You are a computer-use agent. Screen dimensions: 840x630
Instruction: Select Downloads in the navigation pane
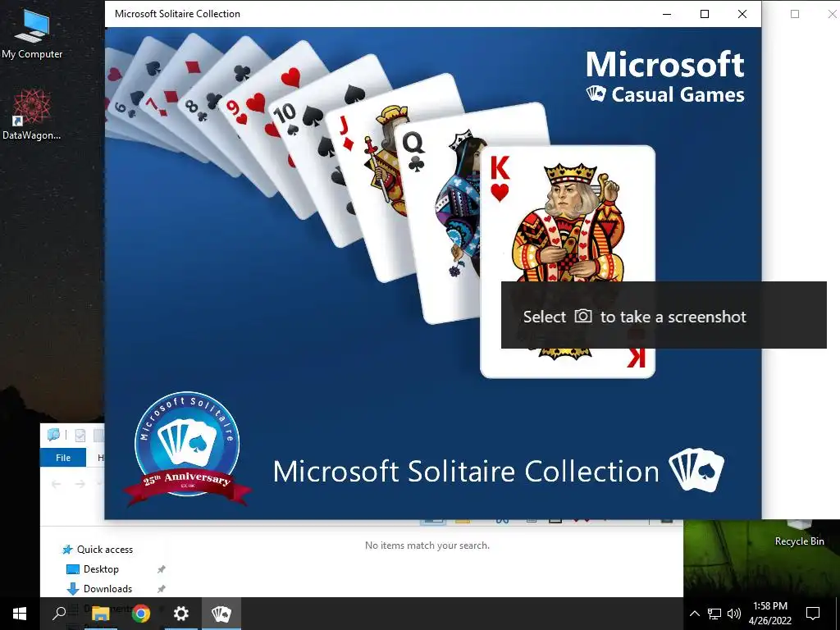click(99, 589)
